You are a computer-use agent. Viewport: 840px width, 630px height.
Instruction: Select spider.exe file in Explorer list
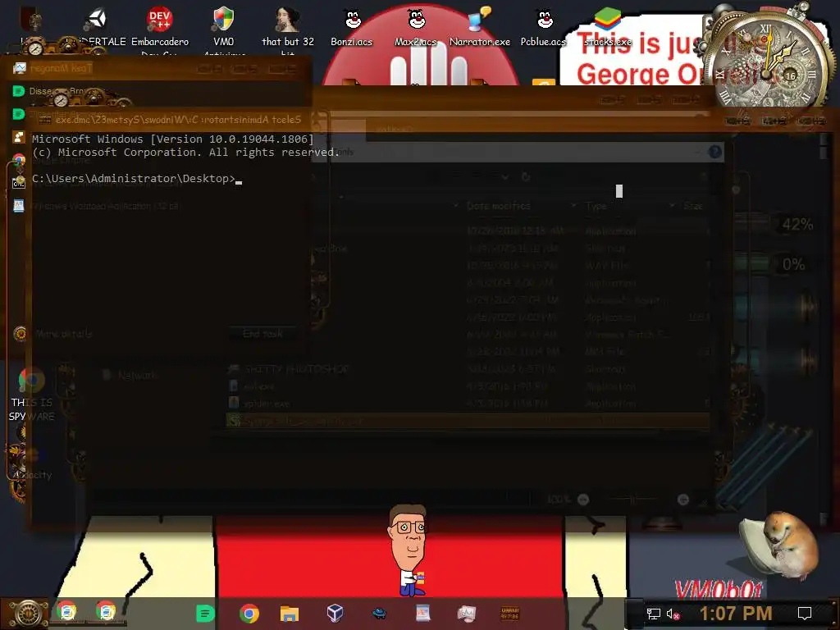(260, 404)
